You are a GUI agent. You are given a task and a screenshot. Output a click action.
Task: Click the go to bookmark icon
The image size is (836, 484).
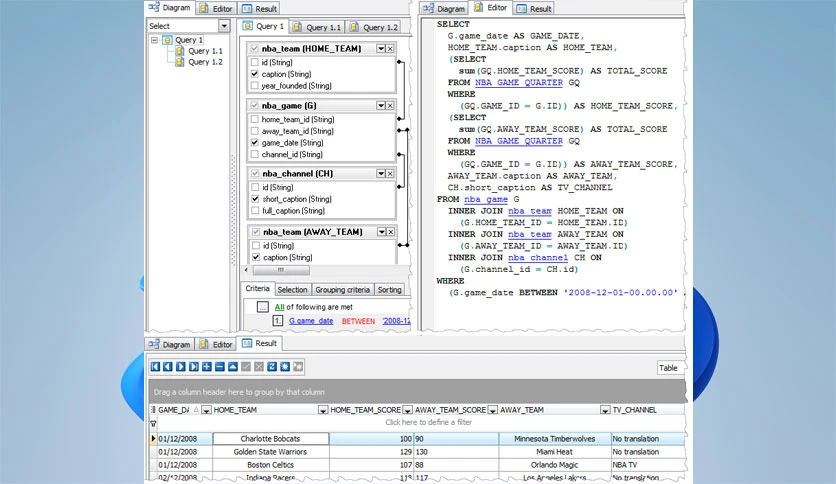coord(298,367)
